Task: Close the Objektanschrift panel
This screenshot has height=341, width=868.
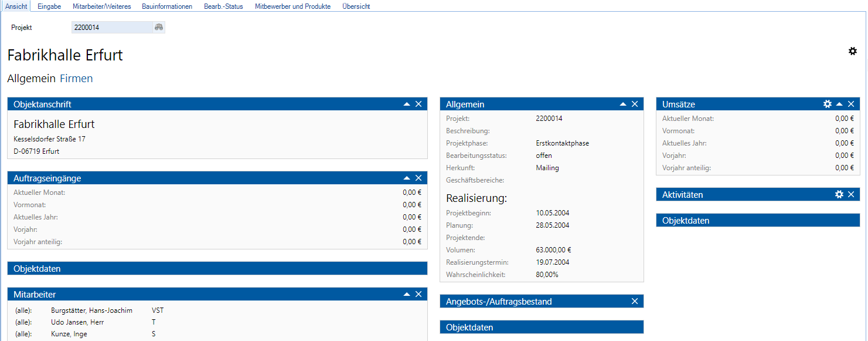Action: (x=418, y=104)
